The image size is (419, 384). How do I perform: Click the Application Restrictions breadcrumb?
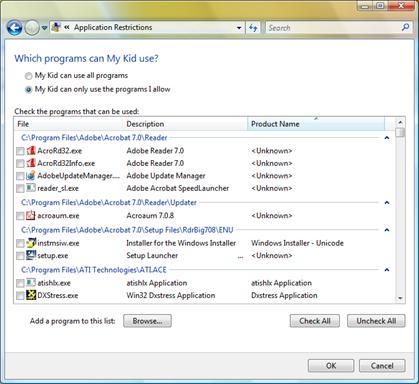113,27
